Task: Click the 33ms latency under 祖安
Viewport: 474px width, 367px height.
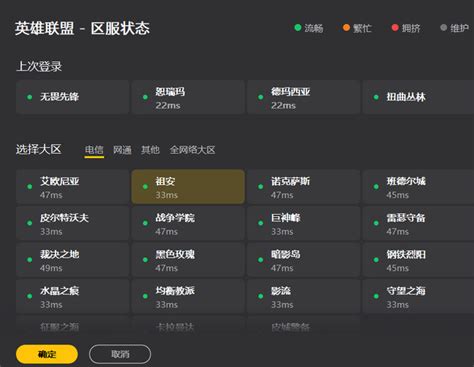Action: click(167, 195)
